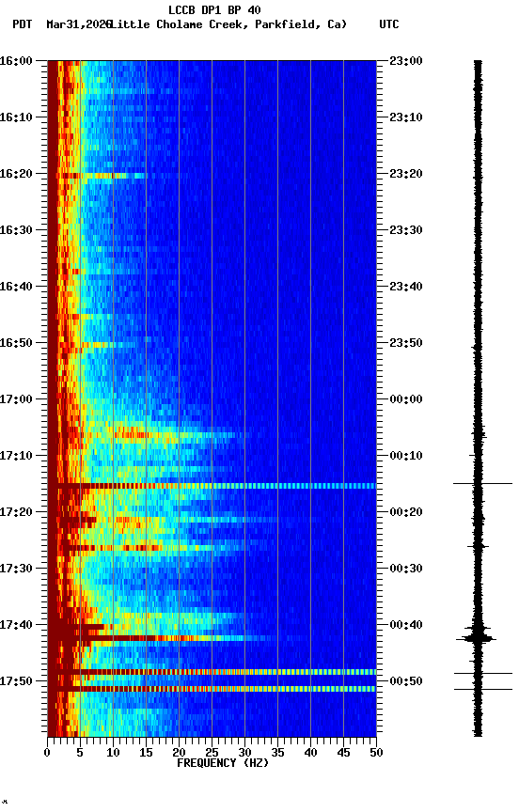
Task: Click the '00:10' UTC time label
Action: tap(406, 456)
